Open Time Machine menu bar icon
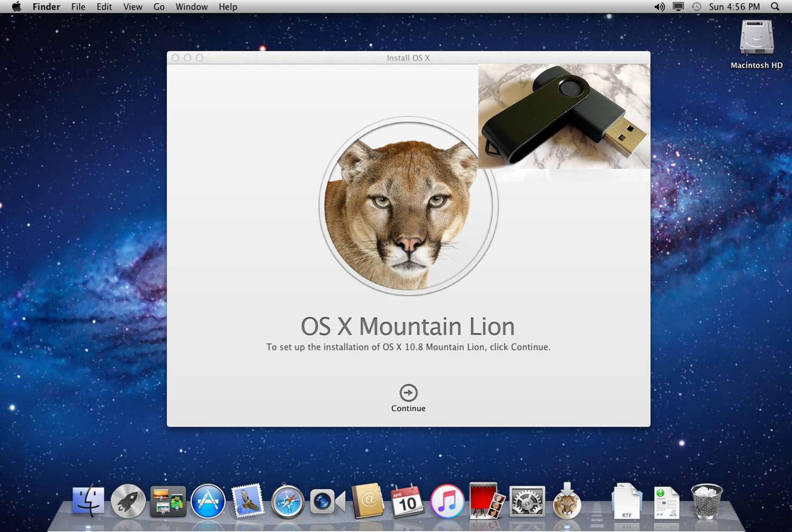This screenshot has width=792, height=532. click(x=696, y=7)
